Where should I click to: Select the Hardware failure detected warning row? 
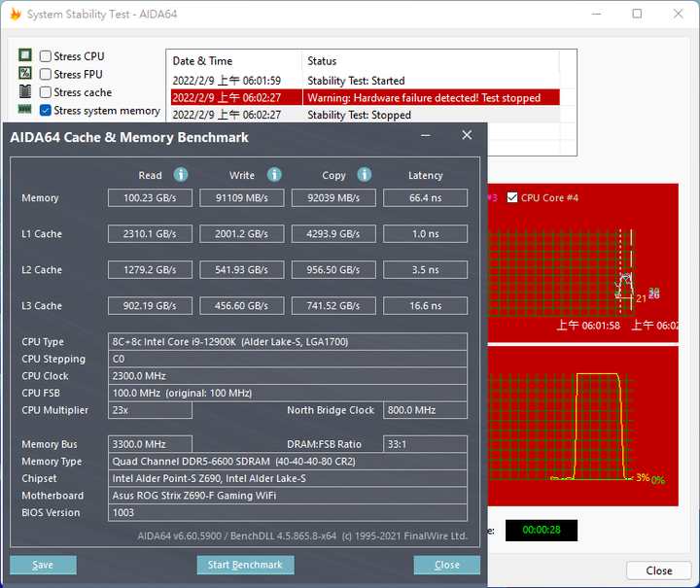pyautogui.click(x=365, y=98)
